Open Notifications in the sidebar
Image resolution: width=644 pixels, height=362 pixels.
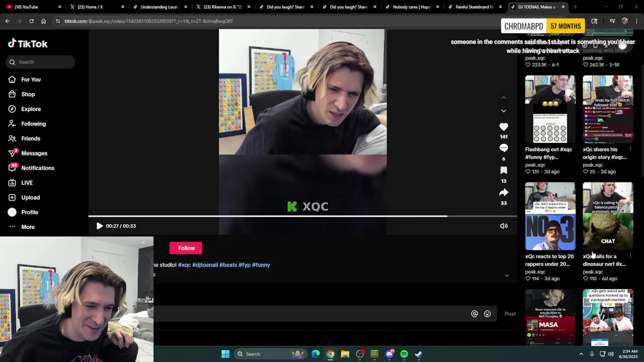click(x=31, y=168)
